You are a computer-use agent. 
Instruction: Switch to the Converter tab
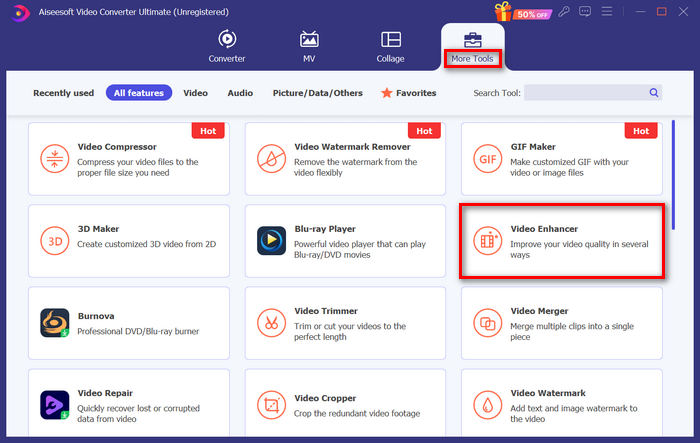click(227, 46)
